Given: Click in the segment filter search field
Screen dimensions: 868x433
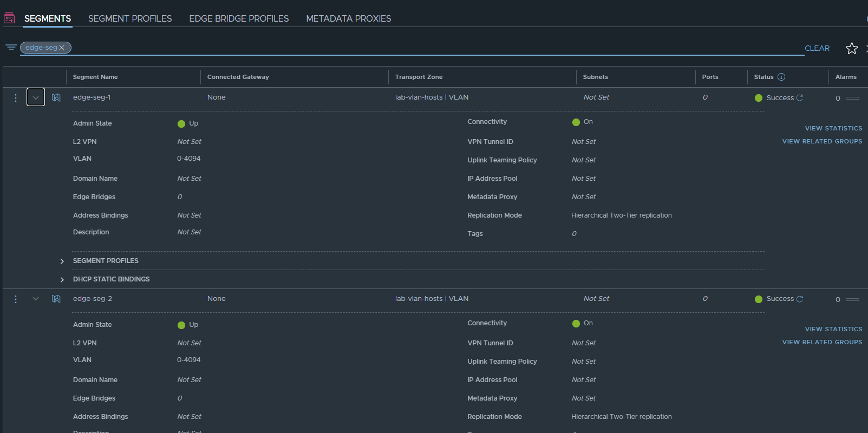Looking at the screenshot, I should pyautogui.click(x=433, y=48).
